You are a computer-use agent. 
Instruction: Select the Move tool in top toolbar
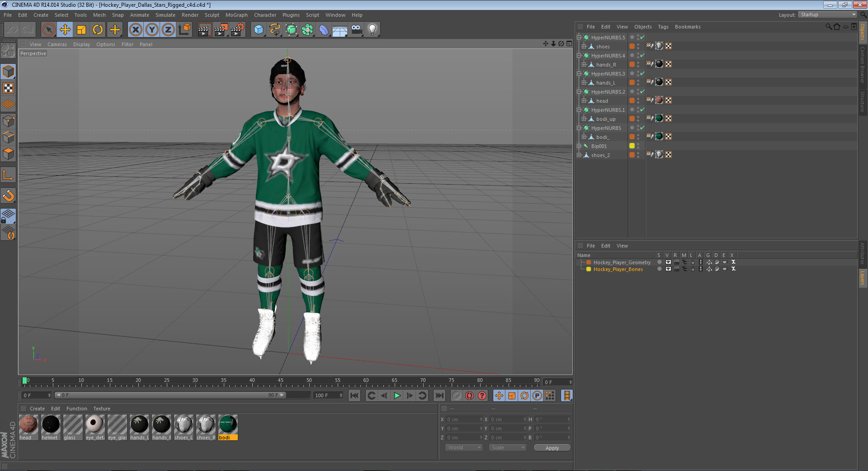pos(65,30)
